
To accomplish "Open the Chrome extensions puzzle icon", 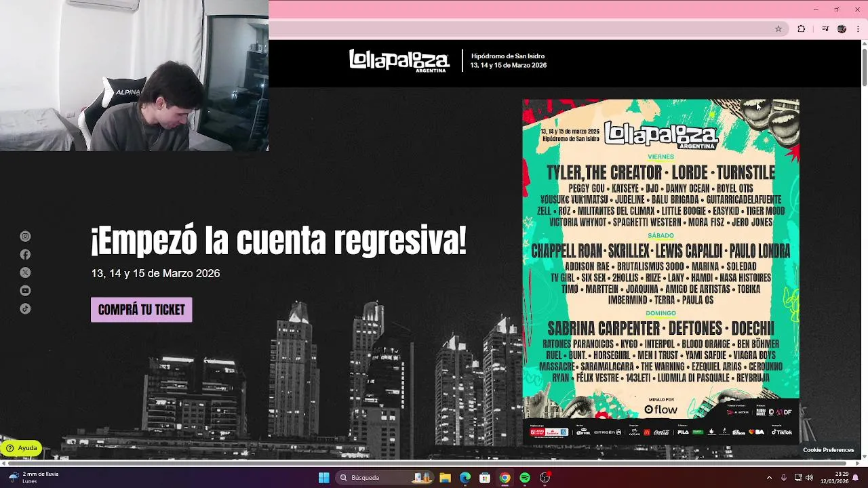I will click(x=802, y=29).
